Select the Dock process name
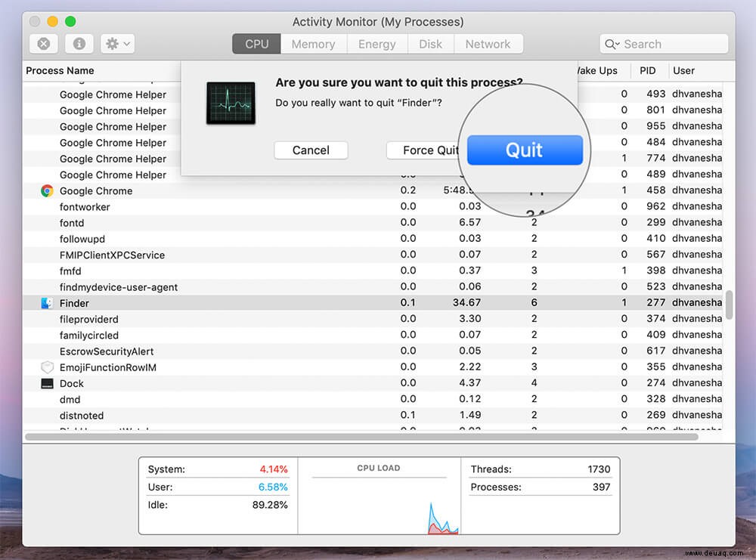 [72, 384]
